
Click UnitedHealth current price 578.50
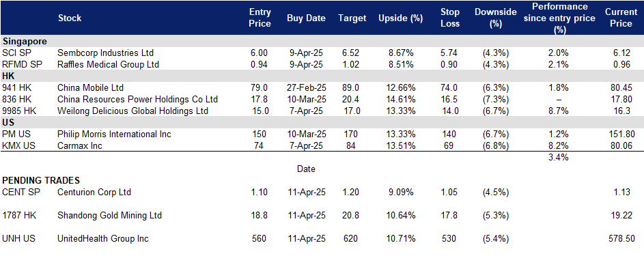[x=621, y=239]
